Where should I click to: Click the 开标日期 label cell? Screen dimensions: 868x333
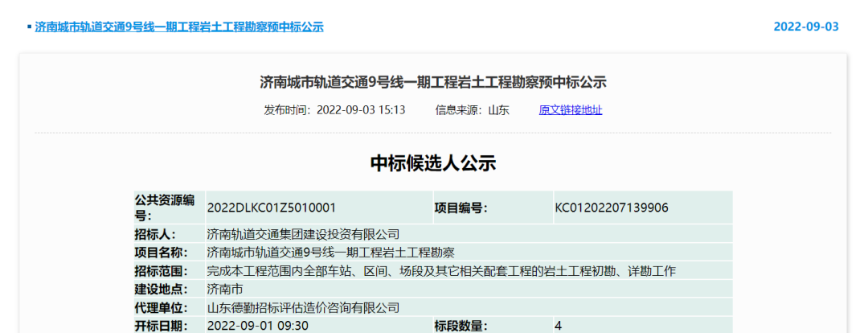click(x=170, y=325)
